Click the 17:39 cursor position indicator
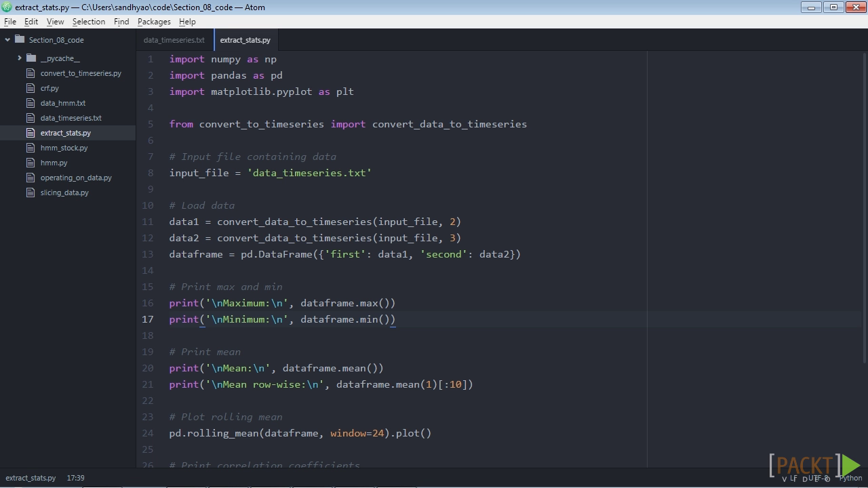 point(75,478)
